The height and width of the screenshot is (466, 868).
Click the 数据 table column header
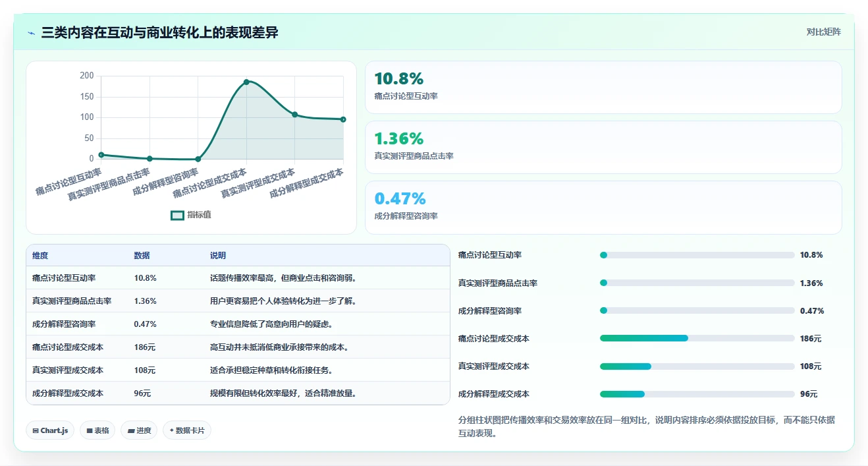[142, 256]
